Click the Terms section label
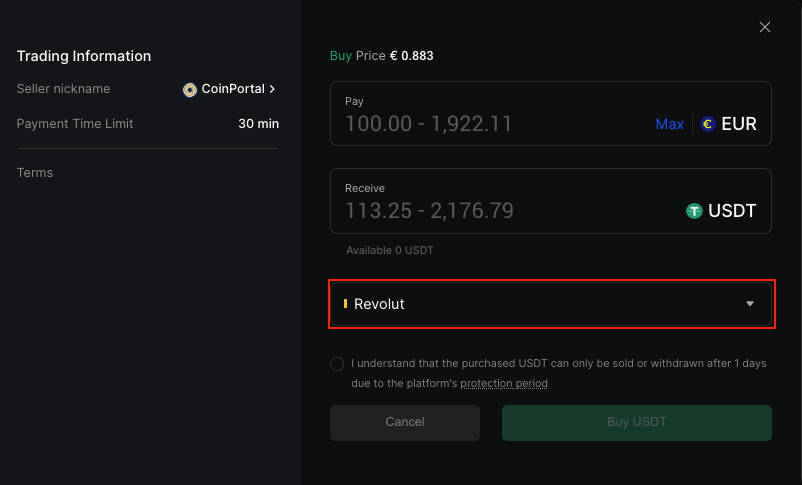Image resolution: width=802 pixels, height=485 pixels. 35,173
